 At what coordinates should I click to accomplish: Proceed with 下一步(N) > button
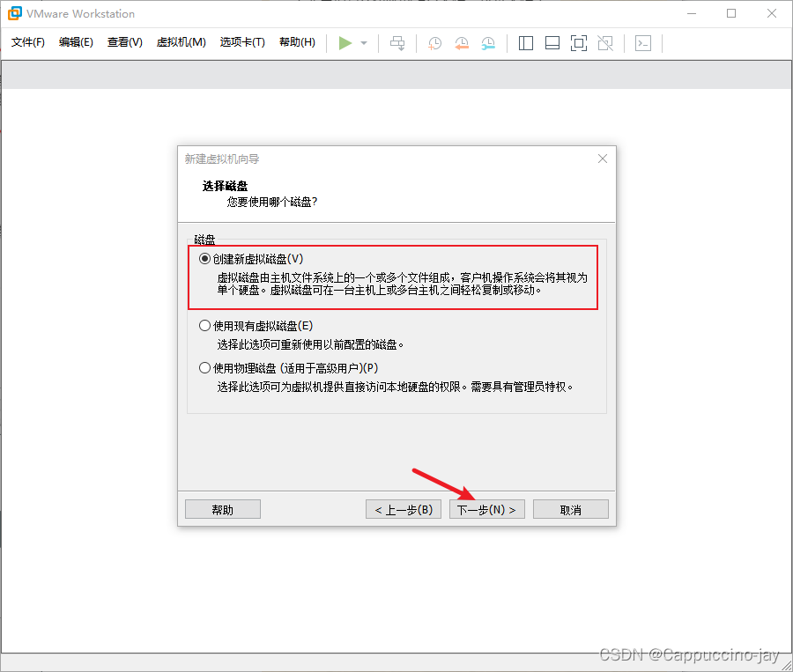click(x=487, y=509)
